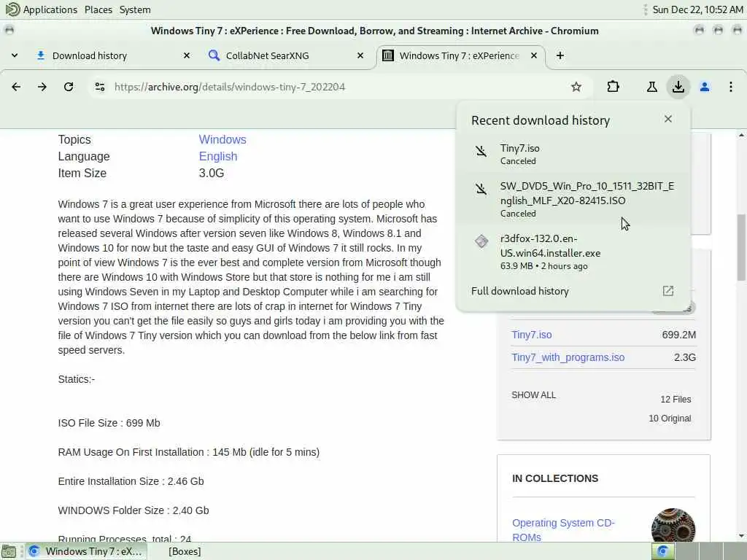
Task: Select the Windows Tiny 7 eXPerience tab
Action: 459,55
